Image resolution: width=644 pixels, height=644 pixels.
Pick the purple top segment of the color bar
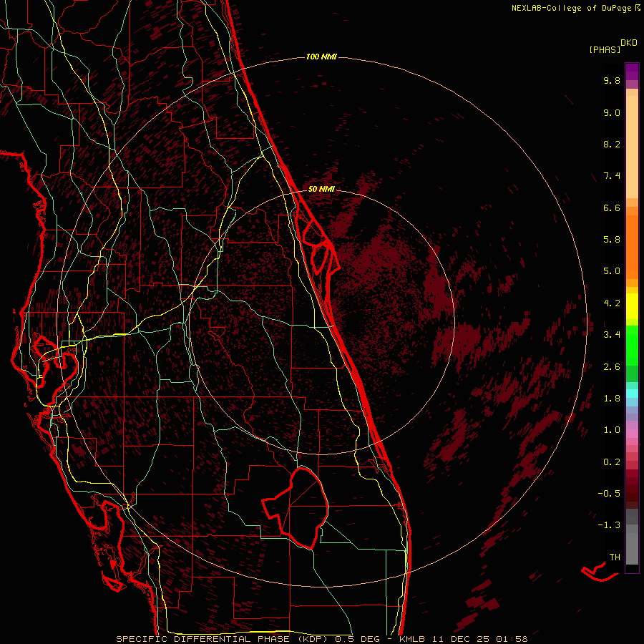(x=632, y=72)
